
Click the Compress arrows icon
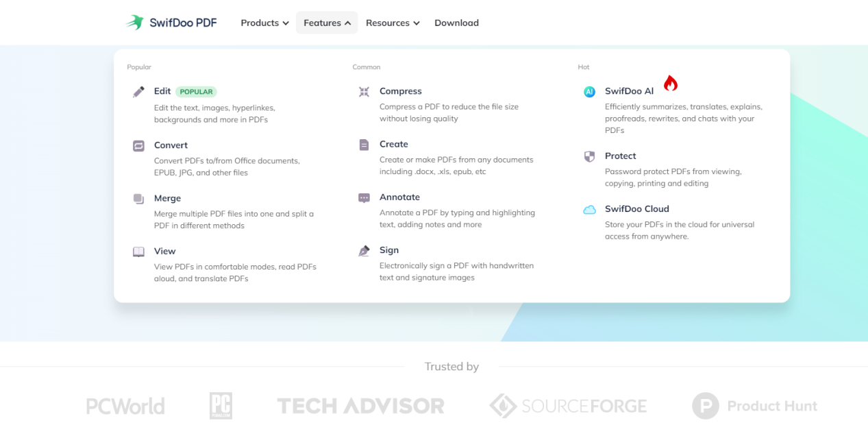[x=364, y=92]
